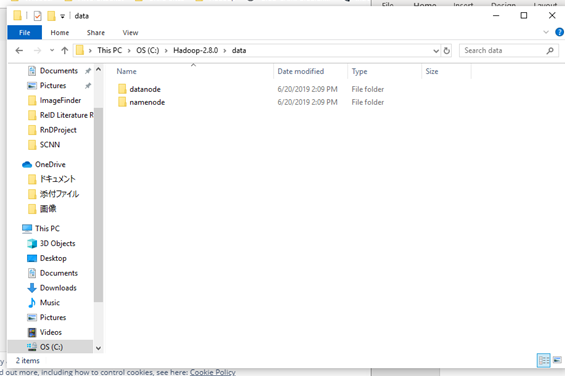Click New folder quick access icon
The image size is (565, 376).
click(x=52, y=16)
